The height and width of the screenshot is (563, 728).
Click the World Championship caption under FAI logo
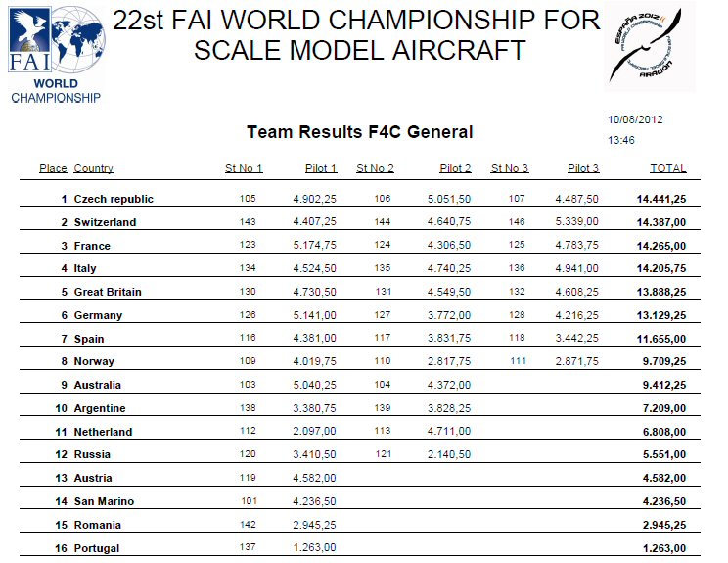pos(56,91)
